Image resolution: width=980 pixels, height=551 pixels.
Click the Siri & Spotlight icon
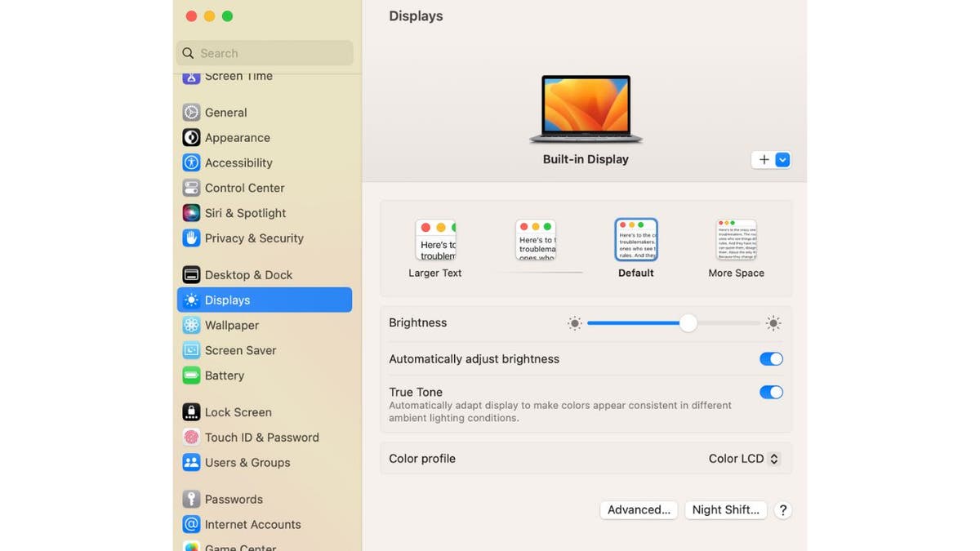tap(191, 213)
